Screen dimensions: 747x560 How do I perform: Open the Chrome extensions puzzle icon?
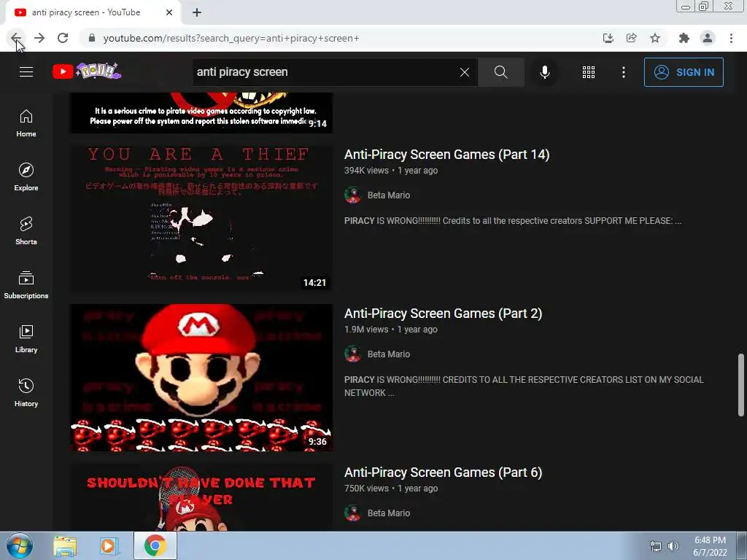684,38
